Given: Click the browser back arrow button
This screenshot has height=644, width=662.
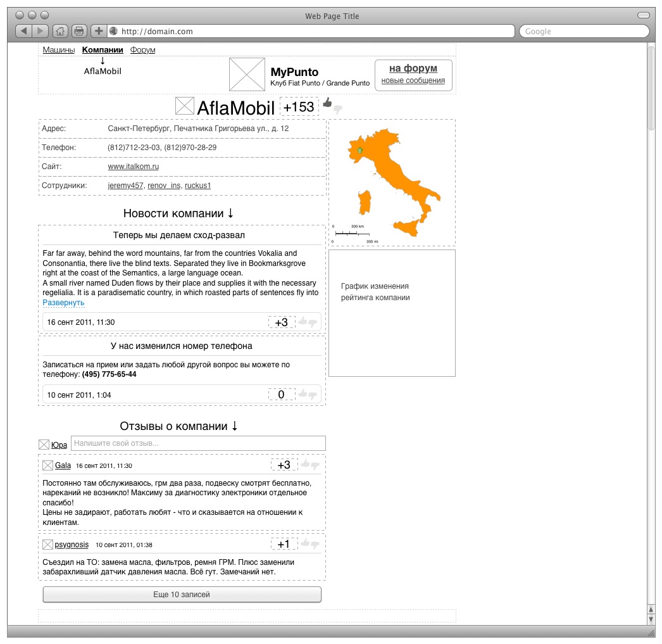Looking at the screenshot, I should pos(23,31).
